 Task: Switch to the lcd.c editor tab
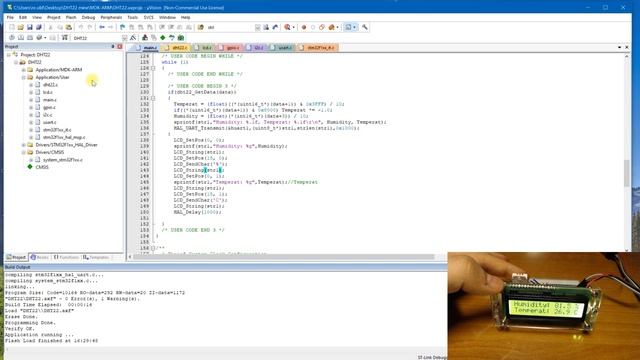point(203,48)
